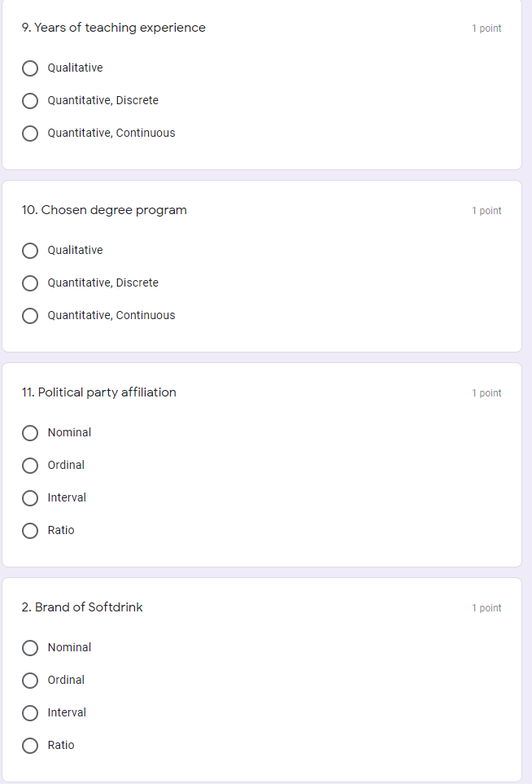
Task: Click the 1 point label on question 9
Action: point(486,28)
